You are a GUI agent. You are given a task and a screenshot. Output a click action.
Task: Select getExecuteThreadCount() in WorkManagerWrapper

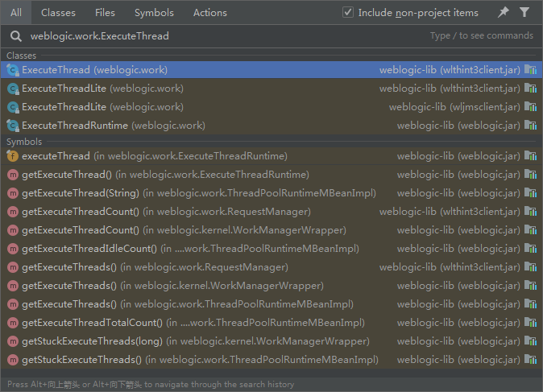point(271,230)
